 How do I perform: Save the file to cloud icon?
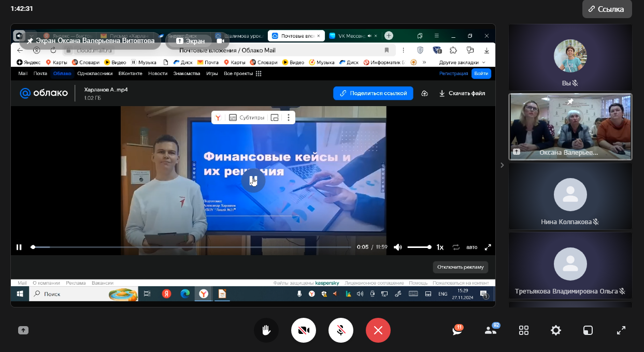point(425,93)
